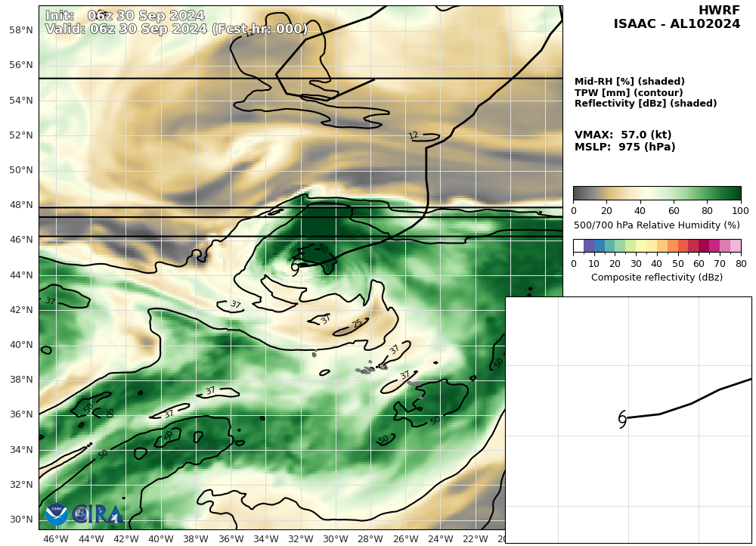Image resolution: width=756 pixels, height=546 pixels.
Task: Select the storm center symbol on the main map
Action: tap(295, 267)
